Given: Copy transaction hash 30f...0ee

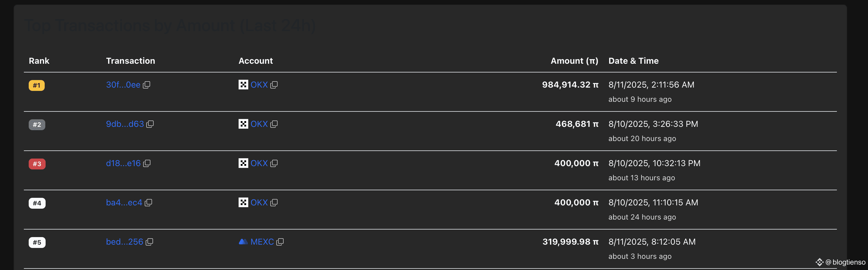Looking at the screenshot, I should 146,85.
